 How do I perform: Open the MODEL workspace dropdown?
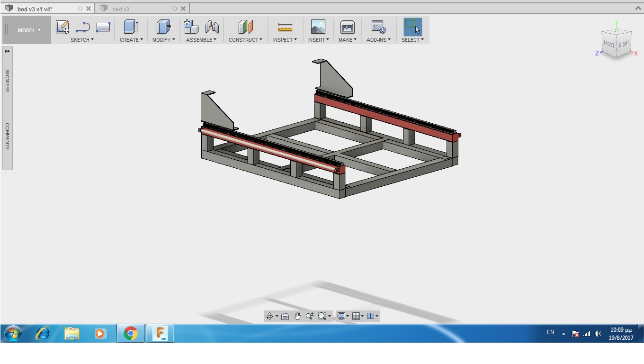29,30
